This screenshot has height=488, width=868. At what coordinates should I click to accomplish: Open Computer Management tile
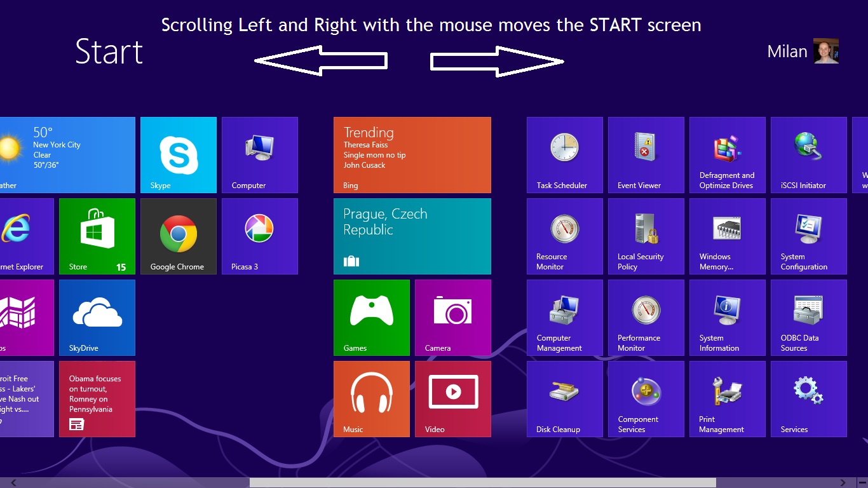click(x=565, y=318)
